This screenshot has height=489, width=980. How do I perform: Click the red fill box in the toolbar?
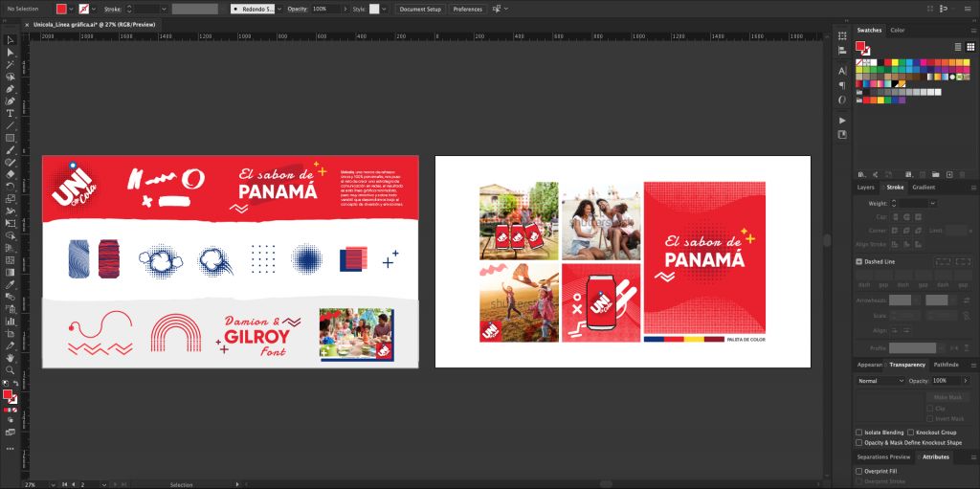(8, 394)
